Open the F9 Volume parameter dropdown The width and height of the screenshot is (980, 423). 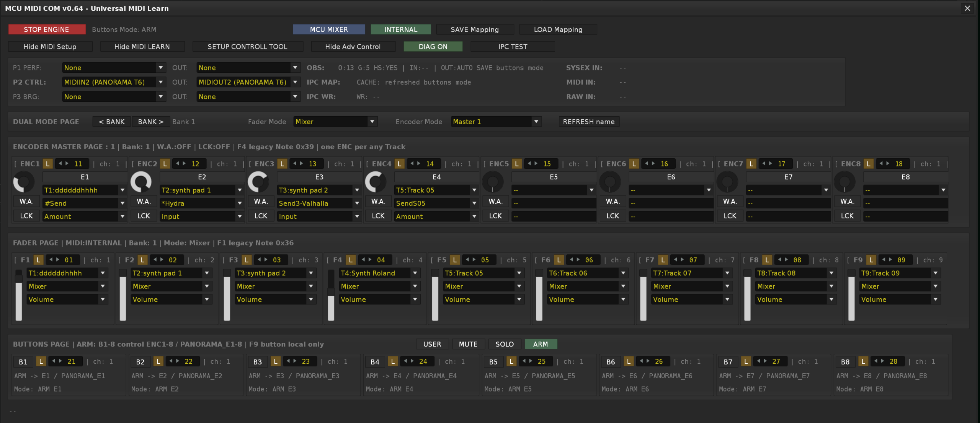coord(900,299)
